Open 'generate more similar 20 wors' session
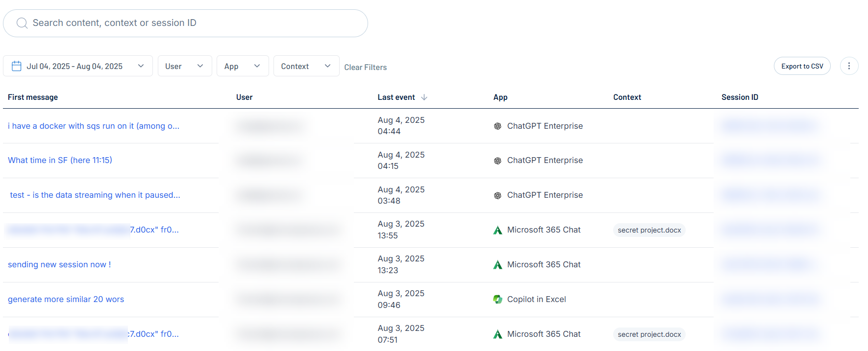868x351 pixels. pyautogui.click(x=66, y=299)
